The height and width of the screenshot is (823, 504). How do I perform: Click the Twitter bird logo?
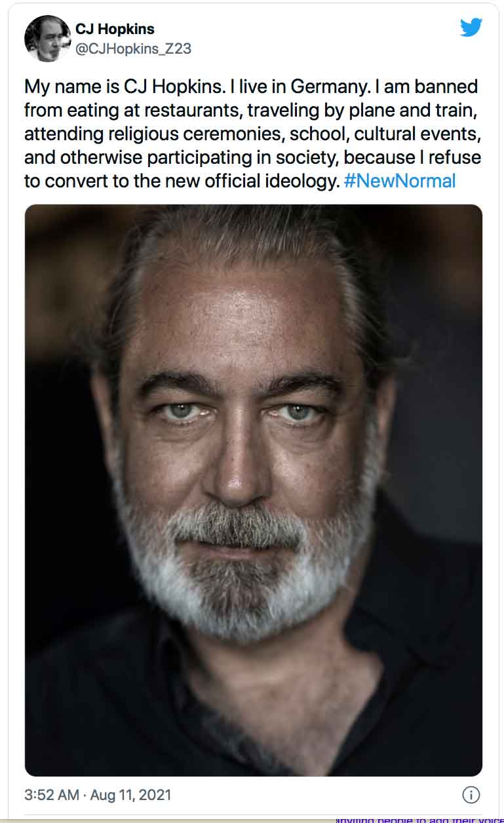pyautogui.click(x=470, y=28)
